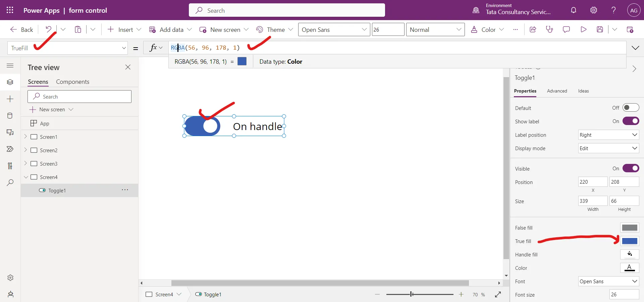Open Power Automate icon in left rail
The image size is (644, 302).
tap(10, 149)
